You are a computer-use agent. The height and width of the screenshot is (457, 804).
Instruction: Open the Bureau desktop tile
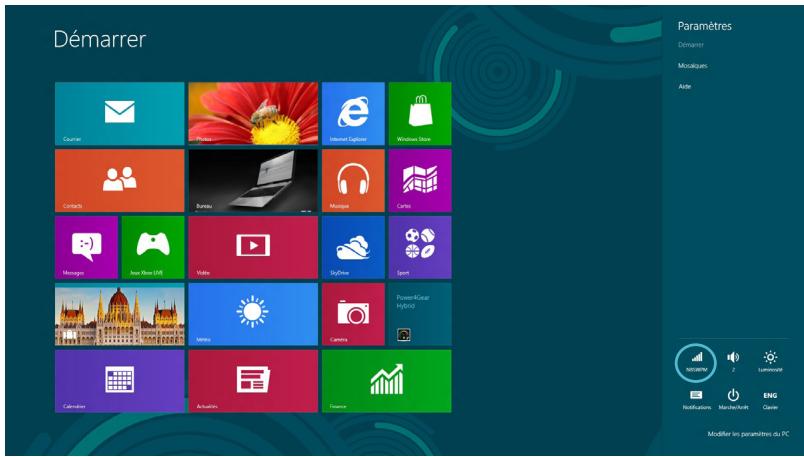[x=253, y=181]
